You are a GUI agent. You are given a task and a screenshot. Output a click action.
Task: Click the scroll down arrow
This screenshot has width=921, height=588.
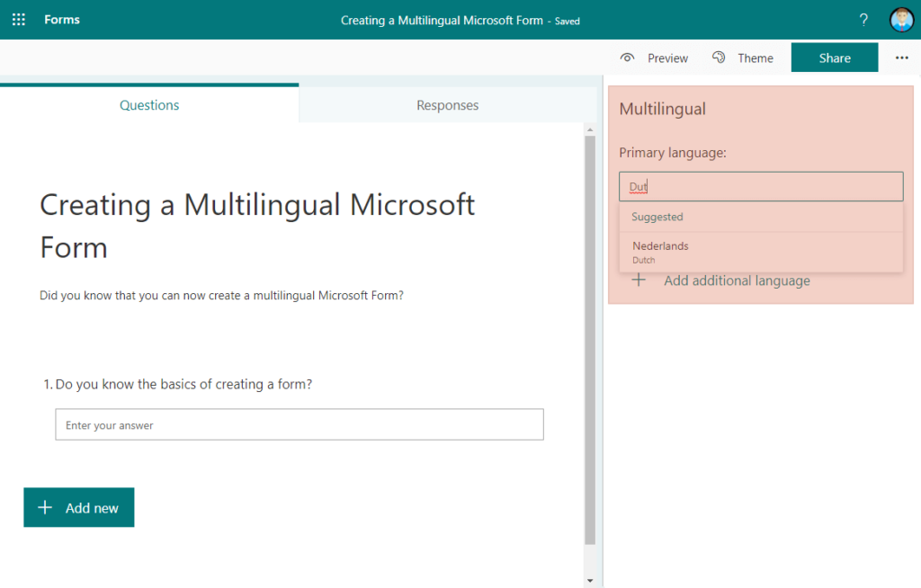coord(590,581)
